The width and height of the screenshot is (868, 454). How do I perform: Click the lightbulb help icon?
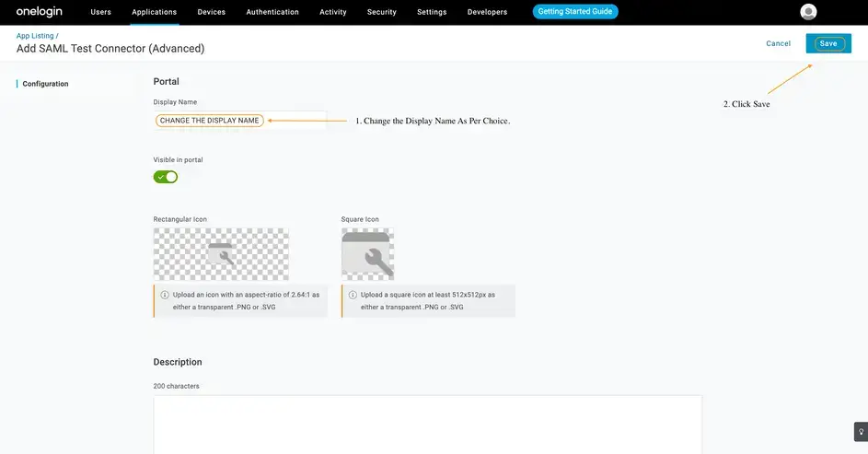tap(860, 431)
